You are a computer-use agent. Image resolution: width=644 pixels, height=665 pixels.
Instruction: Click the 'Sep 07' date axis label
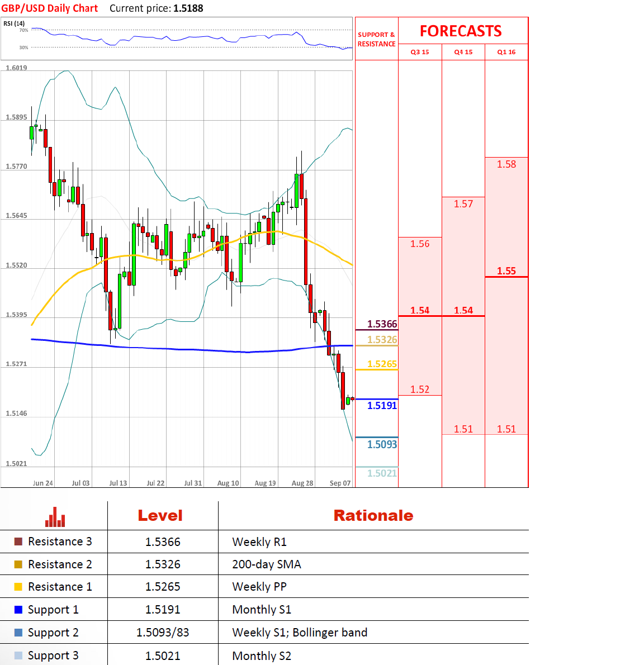[340, 483]
